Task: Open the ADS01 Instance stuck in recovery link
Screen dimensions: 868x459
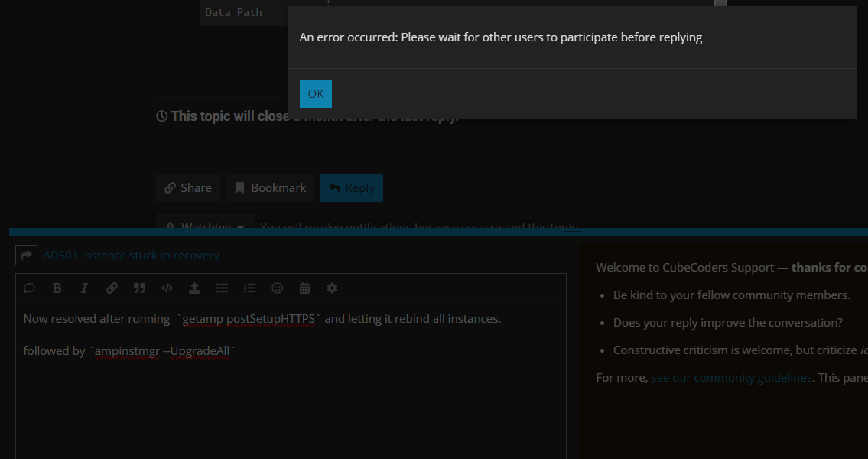Action: 132,256
